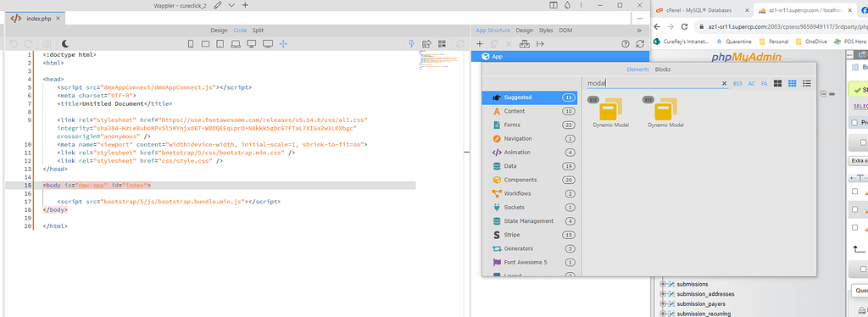Viewport: 868px width, 317px height.
Task: Clear the modal search text
Action: [724, 84]
